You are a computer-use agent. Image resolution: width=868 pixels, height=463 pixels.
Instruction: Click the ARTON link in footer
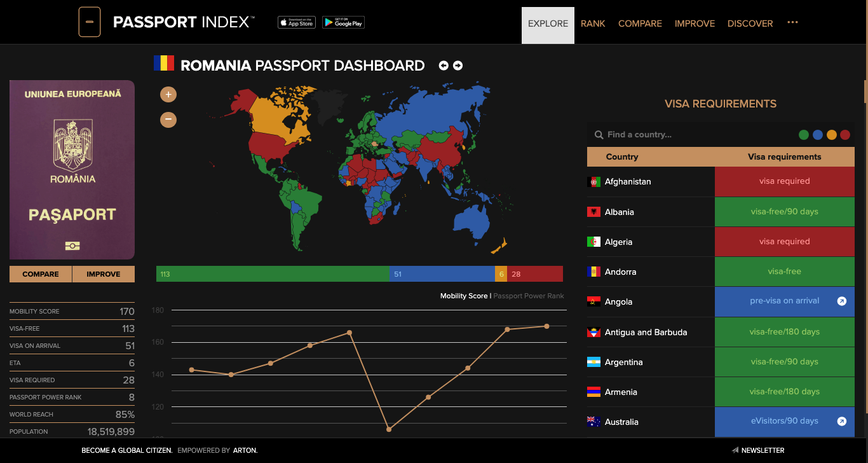[245, 450]
